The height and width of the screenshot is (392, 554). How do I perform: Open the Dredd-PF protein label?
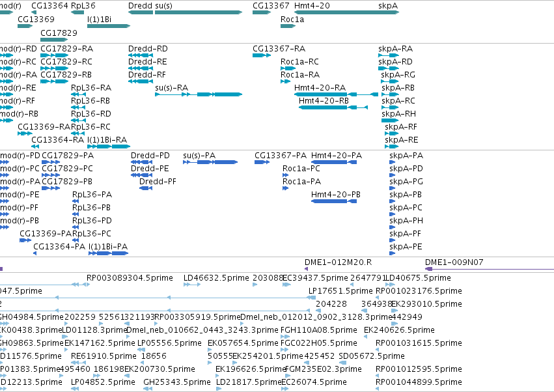coord(158,182)
